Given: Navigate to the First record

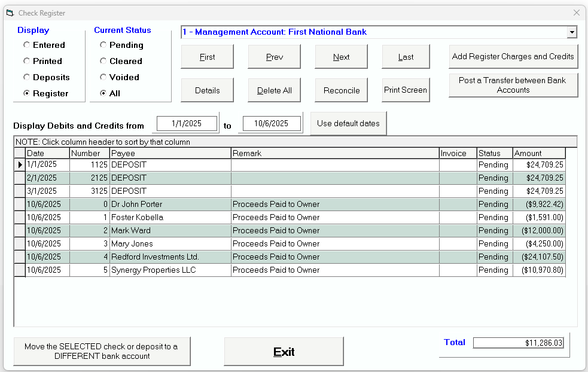Looking at the screenshot, I should click(x=207, y=56).
